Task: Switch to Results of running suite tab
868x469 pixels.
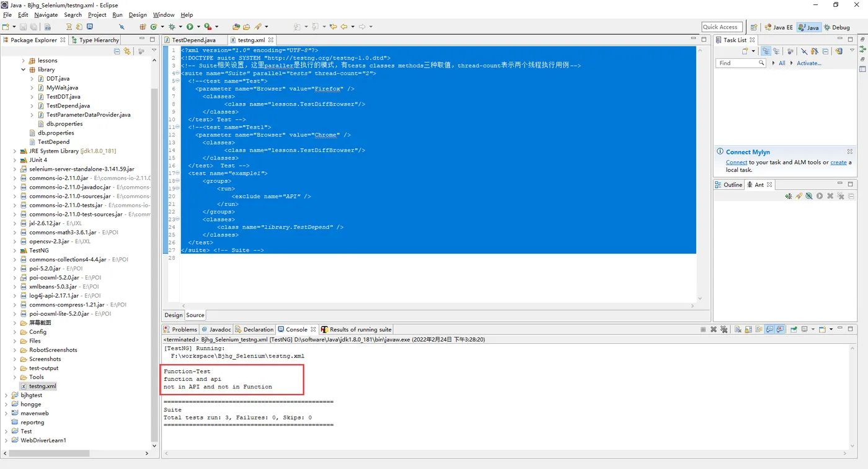Action: point(356,329)
